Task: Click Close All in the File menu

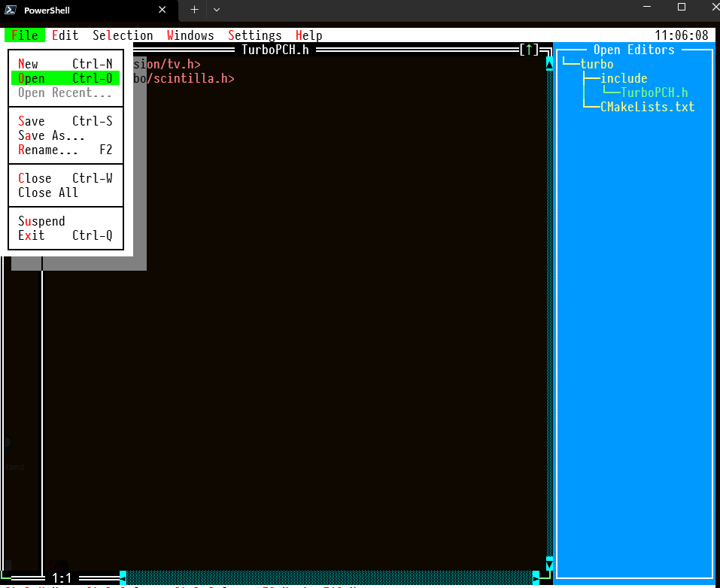Action: (48, 192)
